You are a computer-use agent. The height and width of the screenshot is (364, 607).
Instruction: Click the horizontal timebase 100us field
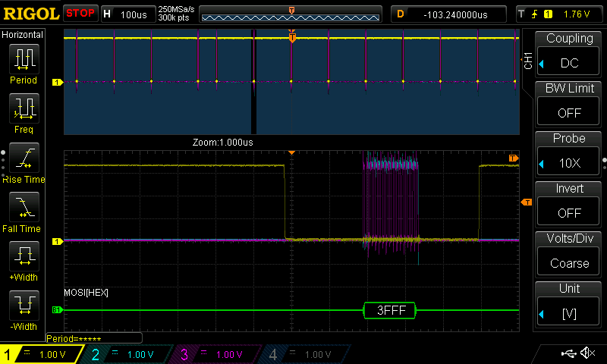127,14
